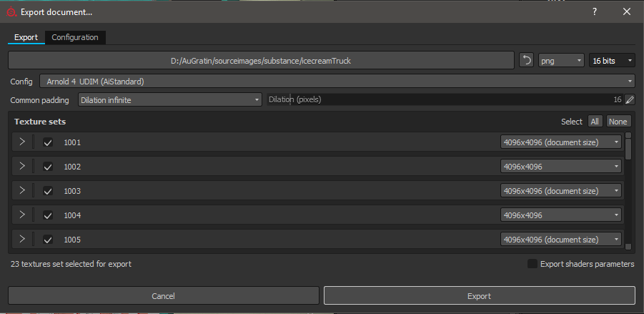Expand texture set 1003 row
644x314 pixels.
point(22,190)
